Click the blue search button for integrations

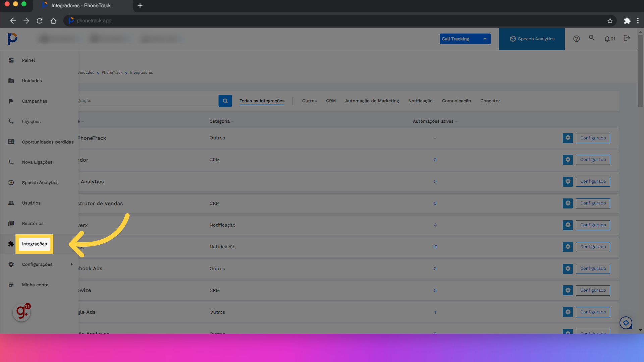(225, 101)
